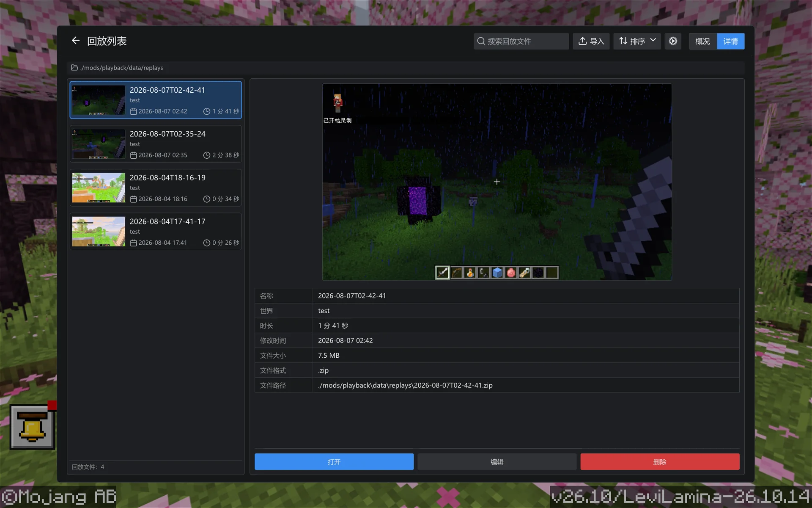Click the 1 分 41 秒 duration value in details
This screenshot has width=812, height=508.
[x=333, y=326]
